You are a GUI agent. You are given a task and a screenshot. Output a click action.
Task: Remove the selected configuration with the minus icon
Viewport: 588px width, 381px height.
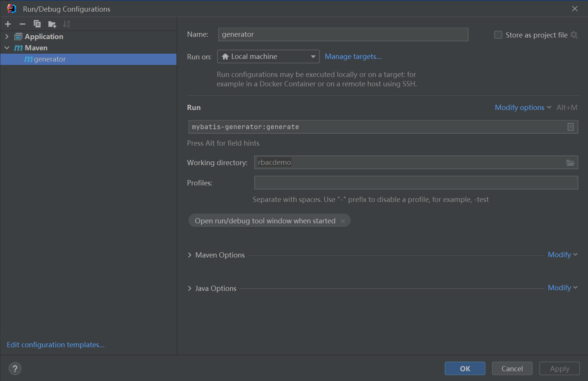(x=23, y=24)
